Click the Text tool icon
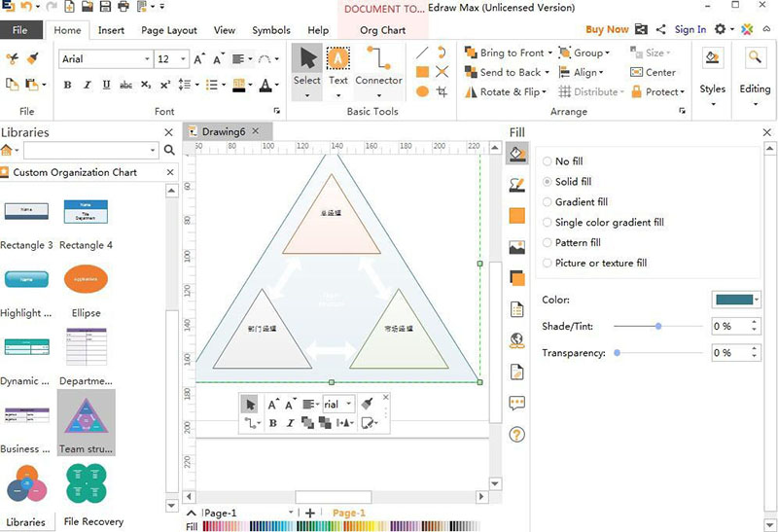This screenshot has width=778, height=532. 337,60
